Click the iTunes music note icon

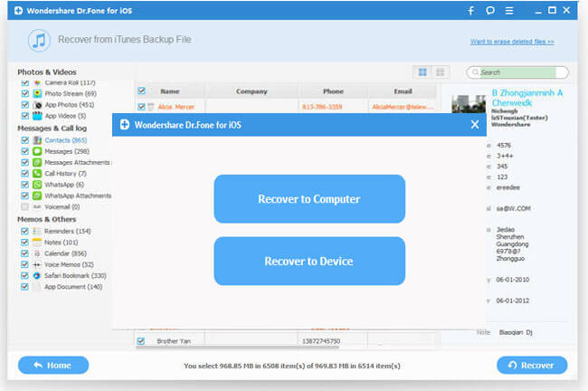pyautogui.click(x=39, y=40)
